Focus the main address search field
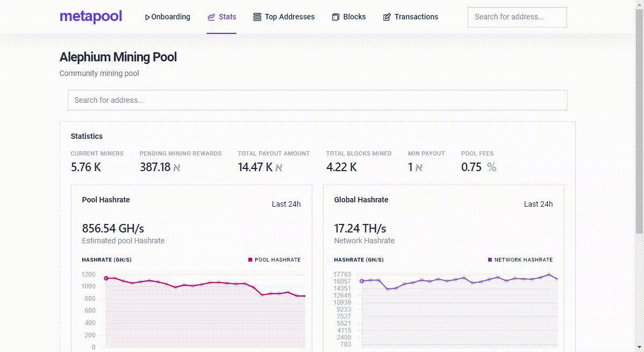The image size is (644, 352). [318, 100]
